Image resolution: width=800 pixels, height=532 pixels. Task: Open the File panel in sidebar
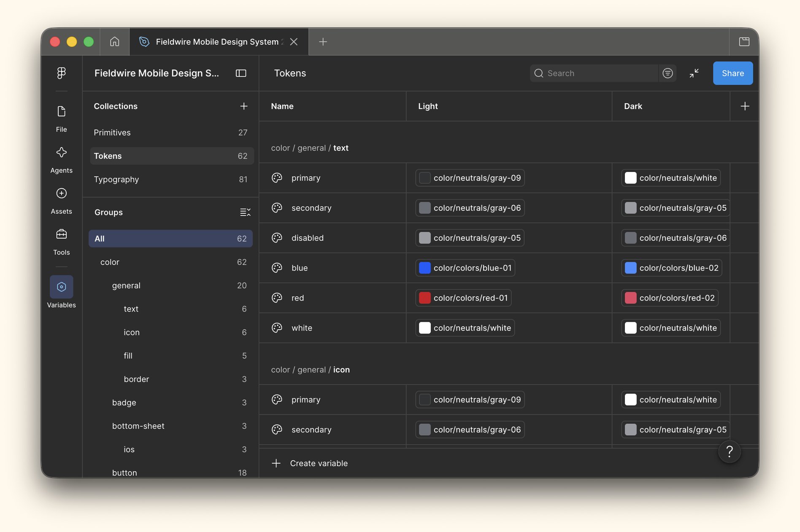point(61,119)
